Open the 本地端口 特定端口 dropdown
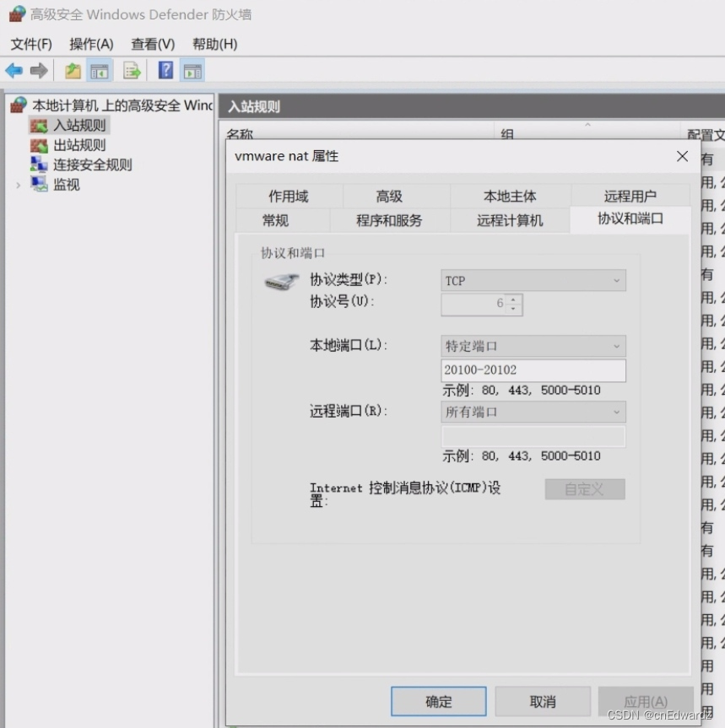Image resolution: width=725 pixels, height=728 pixels. click(x=533, y=346)
